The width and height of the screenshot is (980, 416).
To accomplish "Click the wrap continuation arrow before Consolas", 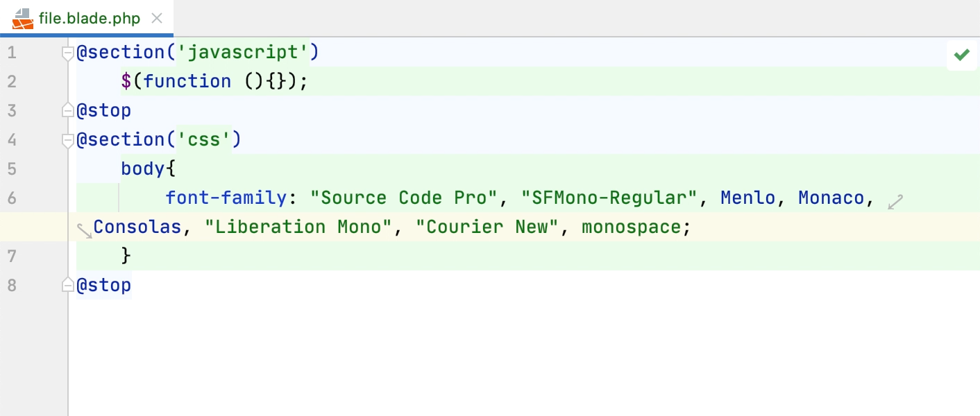I will tap(84, 230).
